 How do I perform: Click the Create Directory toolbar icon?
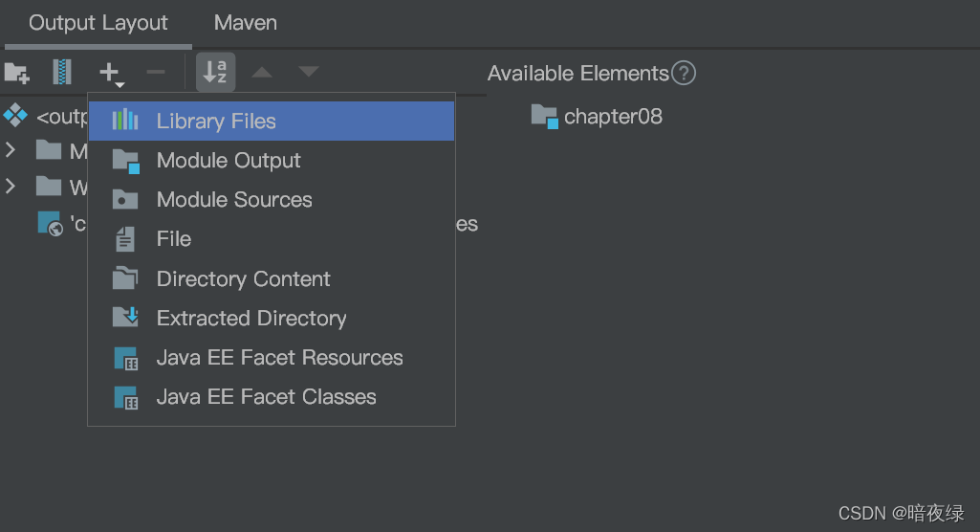(17, 72)
